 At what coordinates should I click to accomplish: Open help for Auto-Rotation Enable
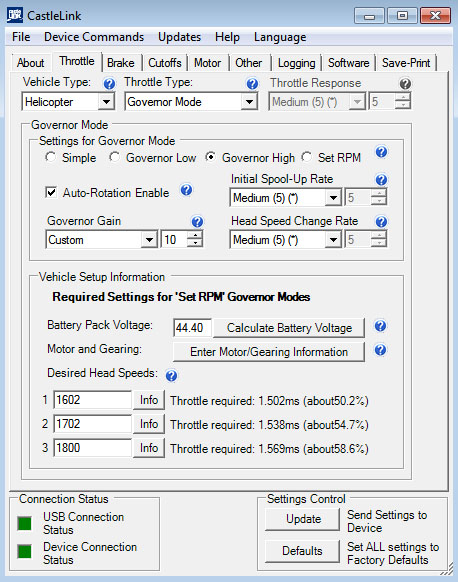coord(186,190)
